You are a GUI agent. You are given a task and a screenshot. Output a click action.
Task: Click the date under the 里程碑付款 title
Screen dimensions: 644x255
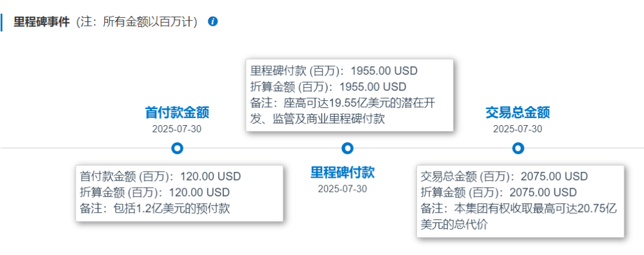(x=342, y=189)
